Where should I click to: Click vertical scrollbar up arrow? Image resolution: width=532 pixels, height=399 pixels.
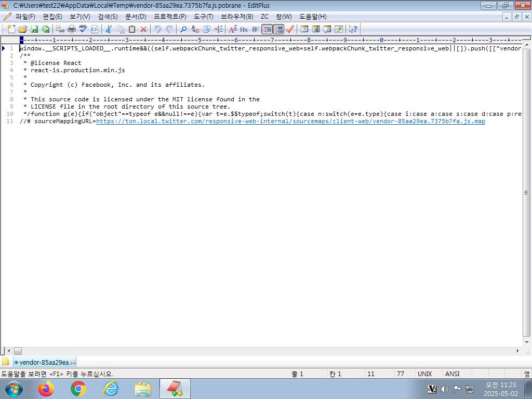coord(527,45)
